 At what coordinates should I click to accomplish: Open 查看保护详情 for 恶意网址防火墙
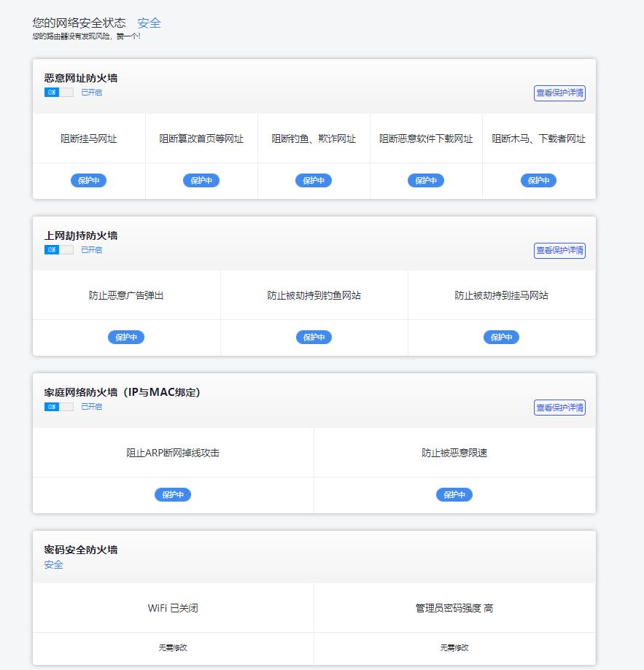[559, 93]
